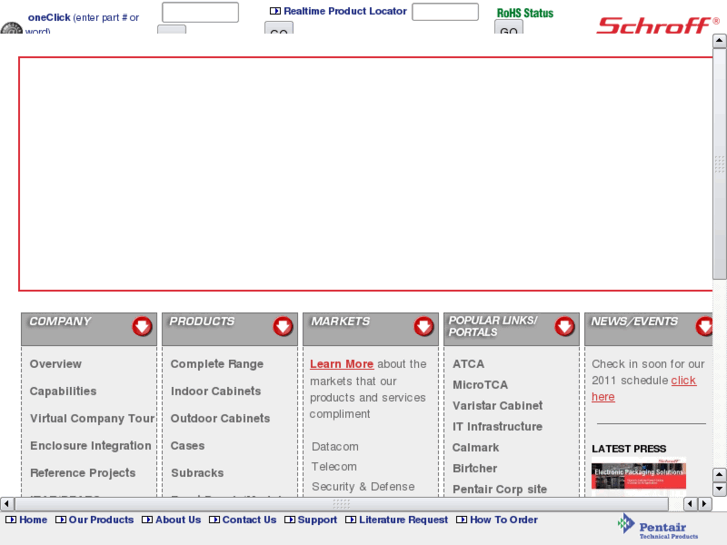Click the small left arrow next to horizontal scrollbar
This screenshot has width=727, height=545.
690,504
